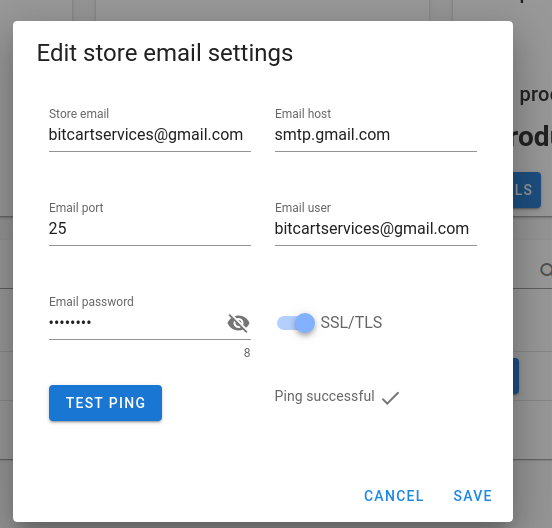Run the TEST PING button

[x=105, y=403]
